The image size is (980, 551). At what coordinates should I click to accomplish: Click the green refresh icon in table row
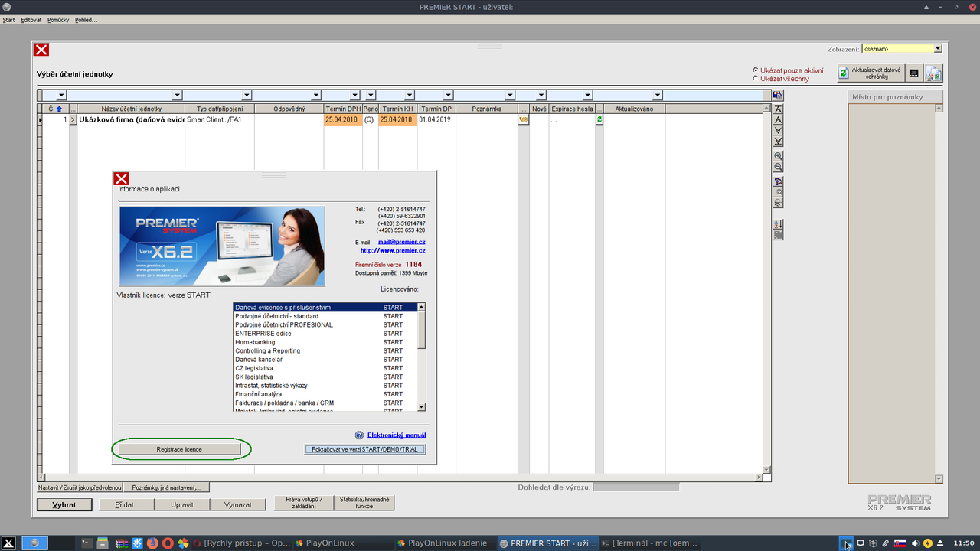click(599, 119)
